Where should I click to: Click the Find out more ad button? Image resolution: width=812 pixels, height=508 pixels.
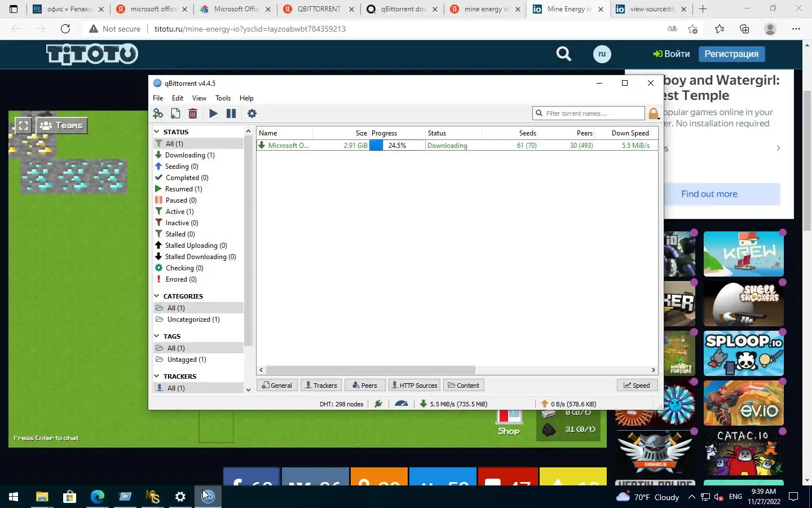709,194
